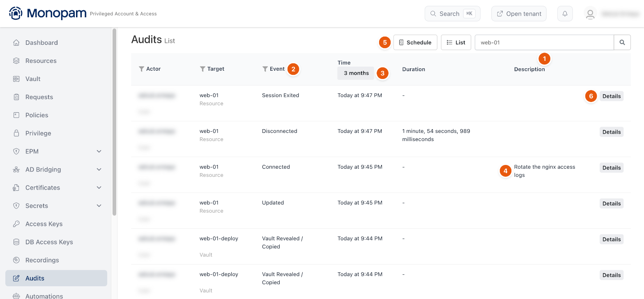Click the Target column filter funnel icon

202,69
